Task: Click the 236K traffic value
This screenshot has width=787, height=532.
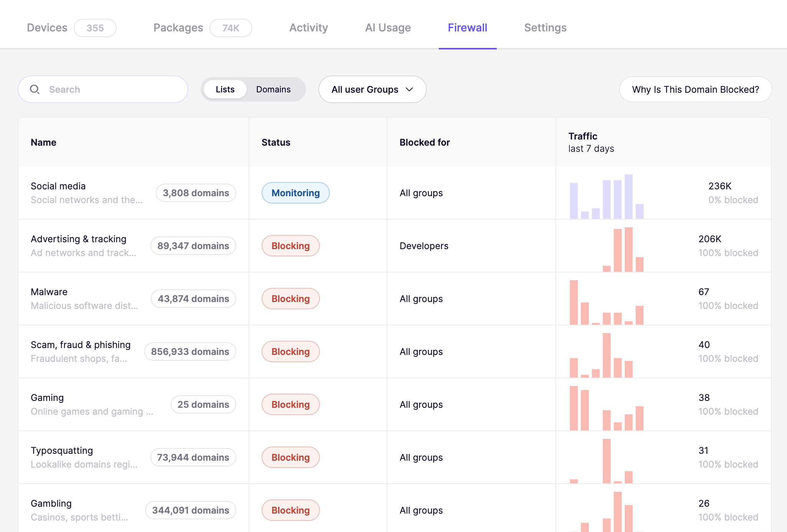Action: pos(720,186)
